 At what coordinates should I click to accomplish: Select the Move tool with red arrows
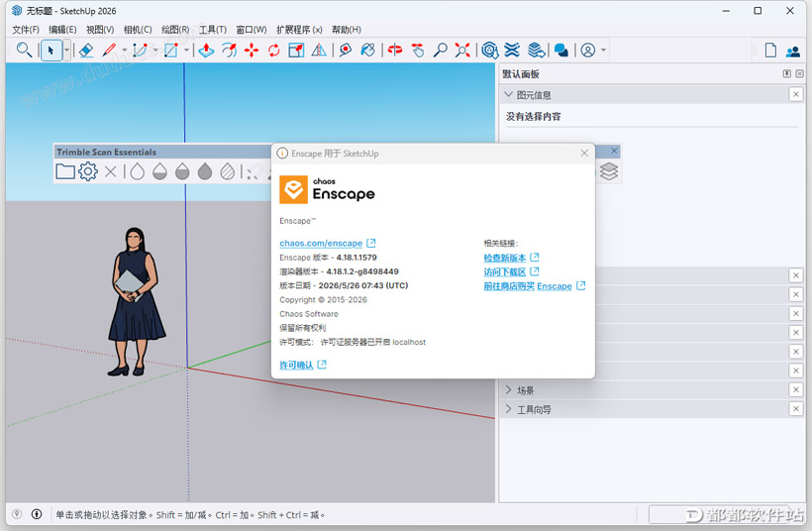(x=252, y=51)
